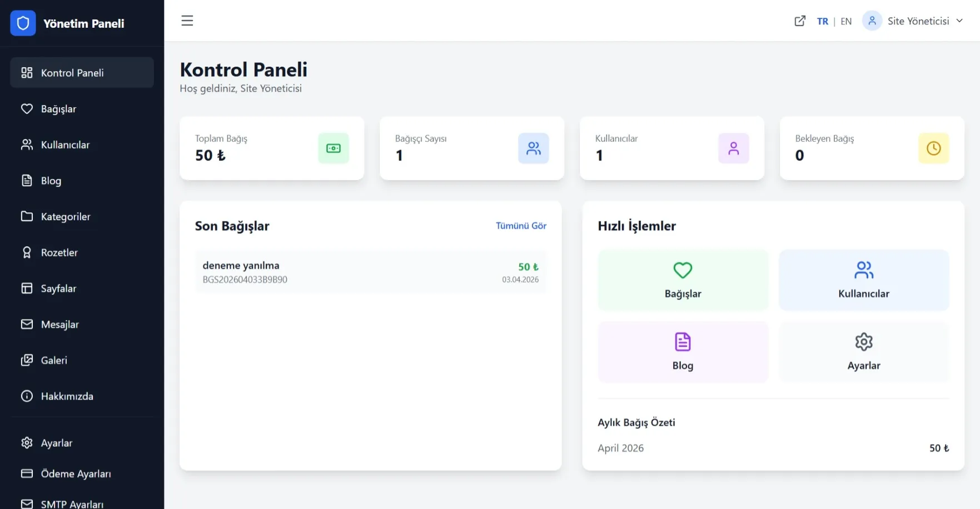Open the external site link icon
The height and width of the screenshot is (509, 980).
(x=799, y=21)
